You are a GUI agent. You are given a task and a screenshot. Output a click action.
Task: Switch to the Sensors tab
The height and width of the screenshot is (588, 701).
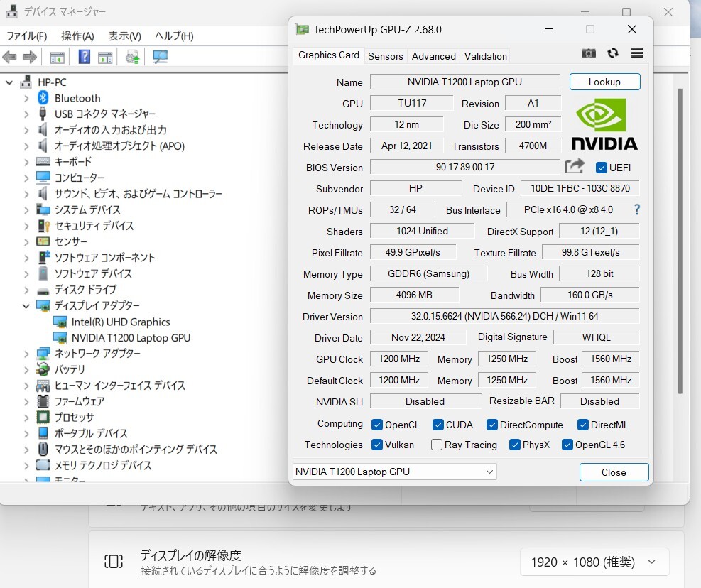(x=386, y=56)
